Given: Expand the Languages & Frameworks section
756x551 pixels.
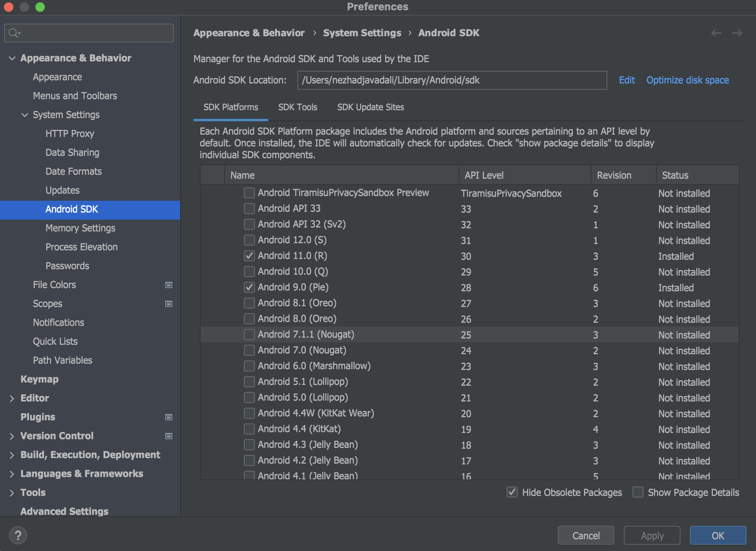Looking at the screenshot, I should [x=12, y=474].
